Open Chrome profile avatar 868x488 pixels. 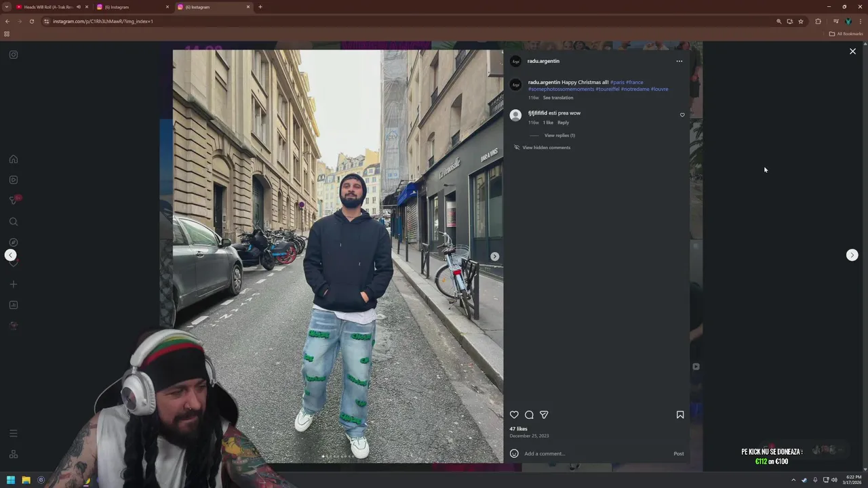tap(848, 21)
